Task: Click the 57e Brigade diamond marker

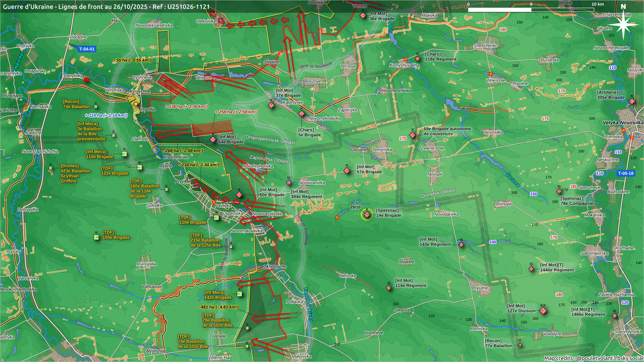Action: pos(347,171)
